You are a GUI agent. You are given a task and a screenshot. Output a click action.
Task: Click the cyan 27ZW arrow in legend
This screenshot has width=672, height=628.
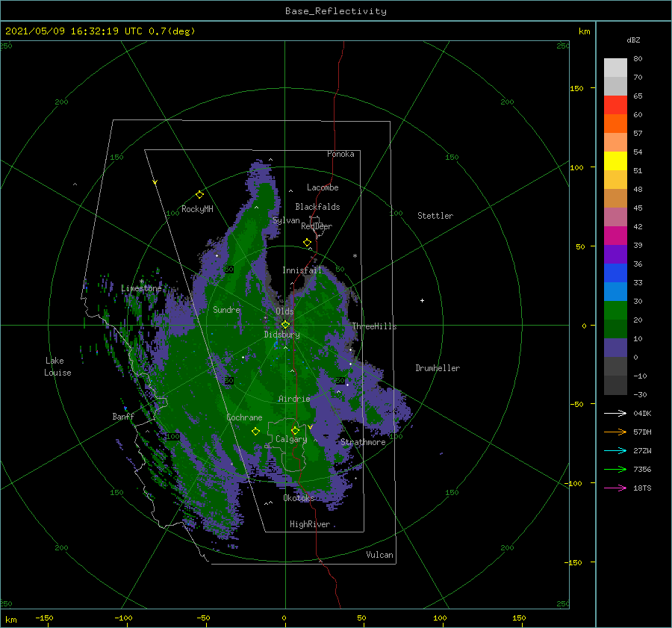tap(615, 450)
